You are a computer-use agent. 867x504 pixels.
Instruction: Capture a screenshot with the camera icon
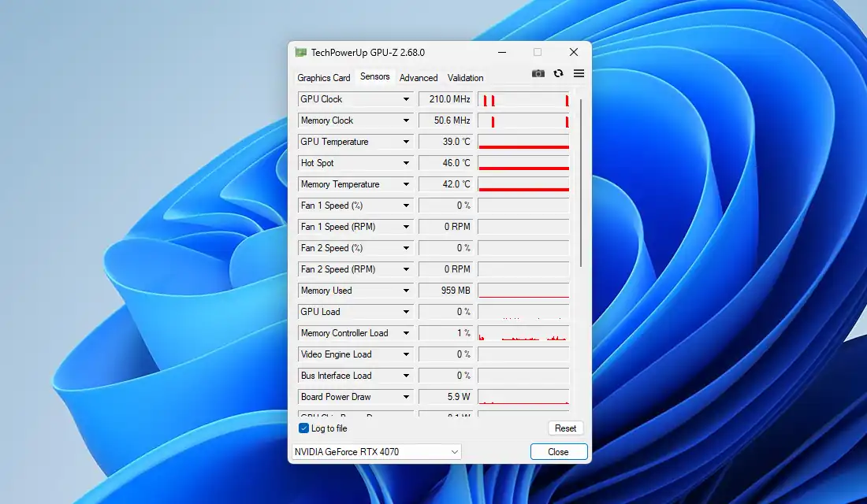(x=538, y=72)
